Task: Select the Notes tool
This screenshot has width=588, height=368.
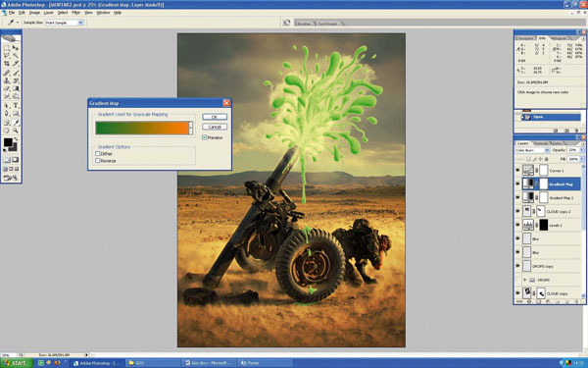Action: click(7, 123)
